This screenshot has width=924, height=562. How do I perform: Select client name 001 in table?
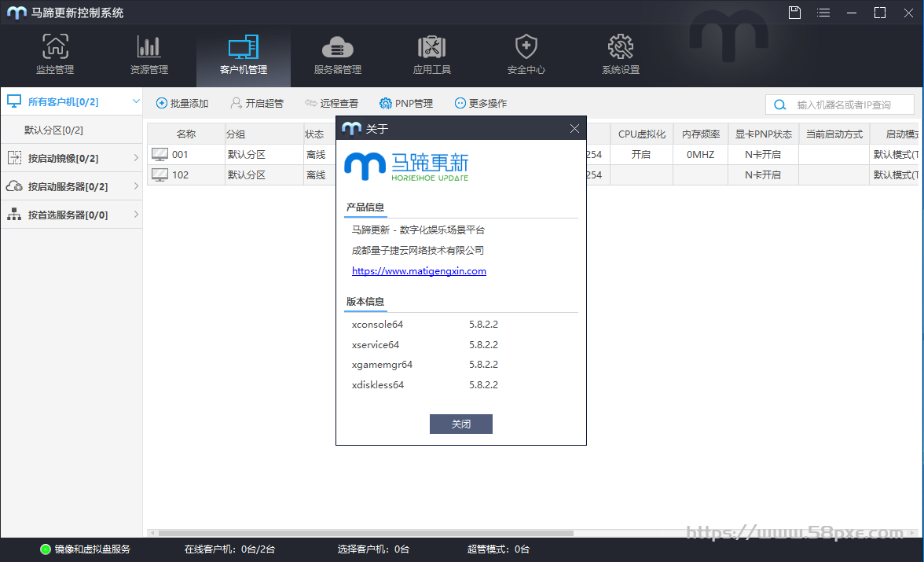tap(180, 155)
